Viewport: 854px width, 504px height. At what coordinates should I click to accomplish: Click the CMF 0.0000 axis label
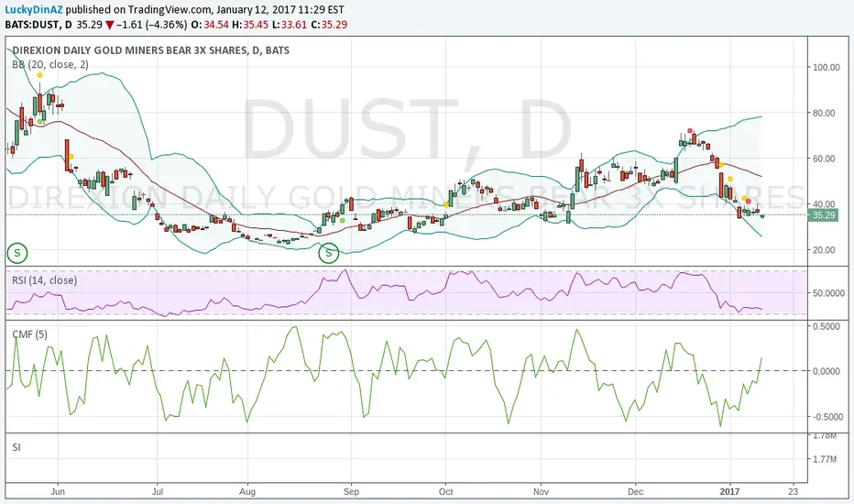[x=828, y=371]
